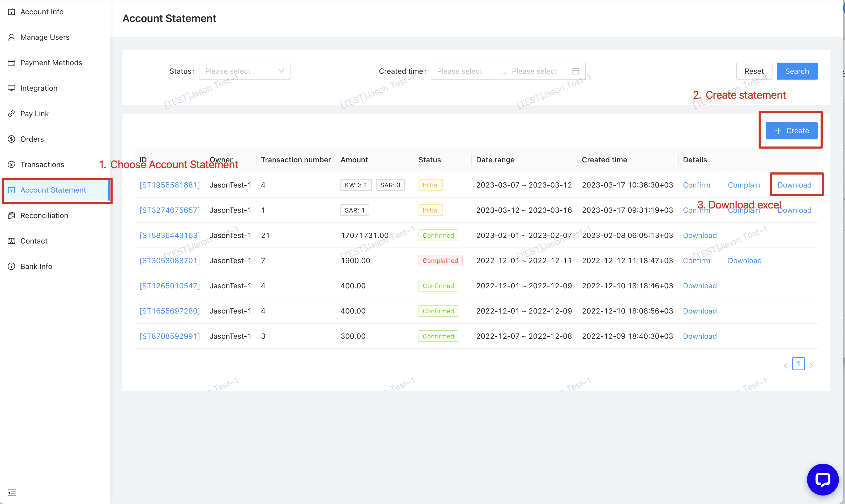Open the live chat bubble

[x=823, y=480]
